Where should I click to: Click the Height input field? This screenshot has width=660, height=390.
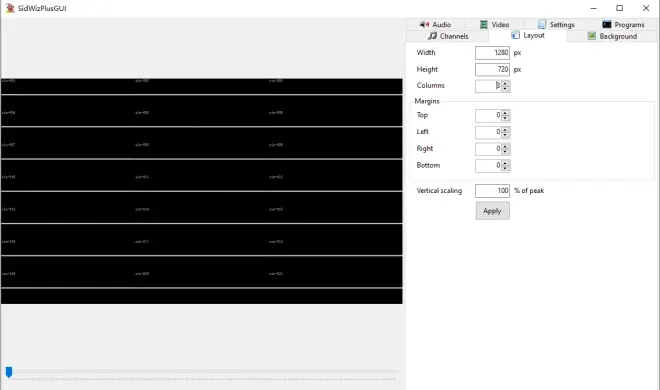click(x=492, y=69)
